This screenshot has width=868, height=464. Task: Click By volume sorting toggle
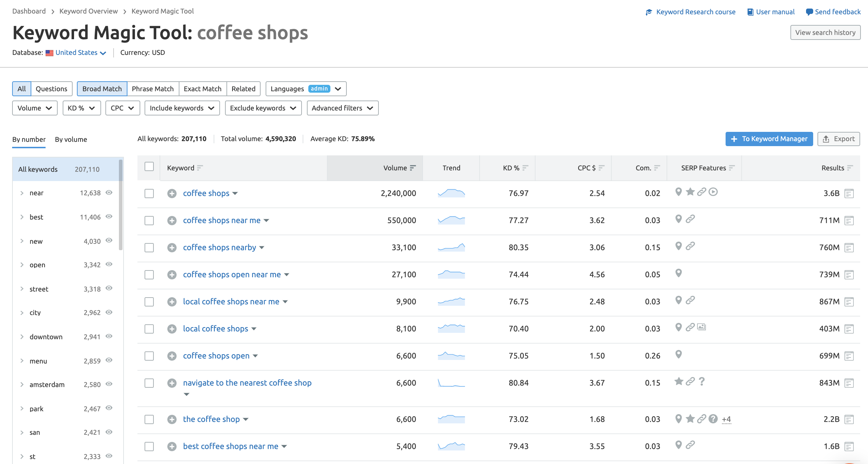pyautogui.click(x=70, y=139)
